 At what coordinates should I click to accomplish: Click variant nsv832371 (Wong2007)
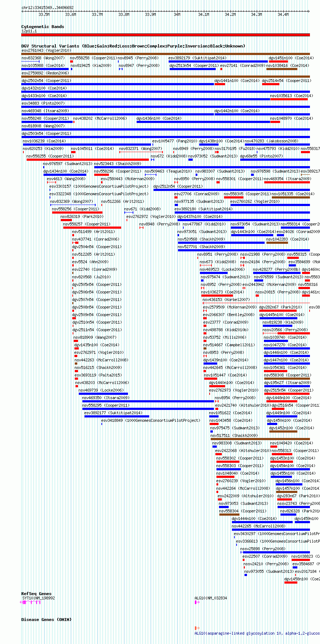click(x=141, y=149)
